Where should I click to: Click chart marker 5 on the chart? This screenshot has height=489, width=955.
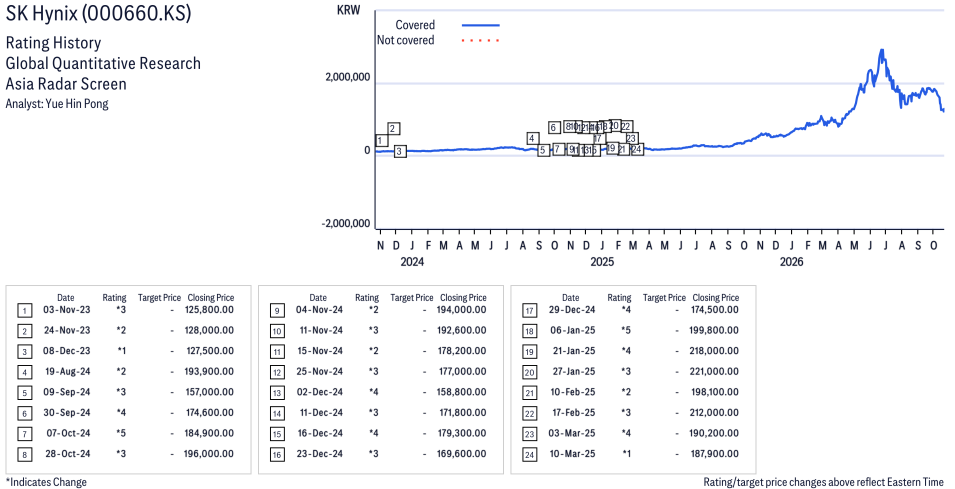tap(543, 150)
